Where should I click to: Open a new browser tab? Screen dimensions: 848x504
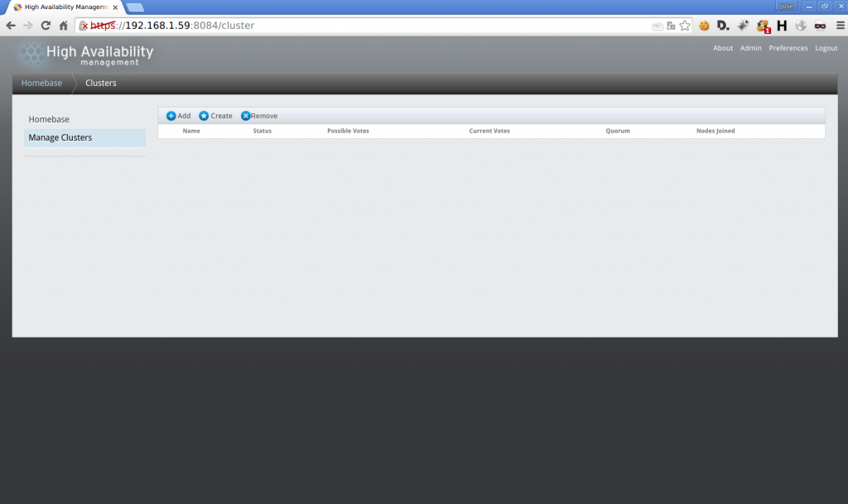135,7
